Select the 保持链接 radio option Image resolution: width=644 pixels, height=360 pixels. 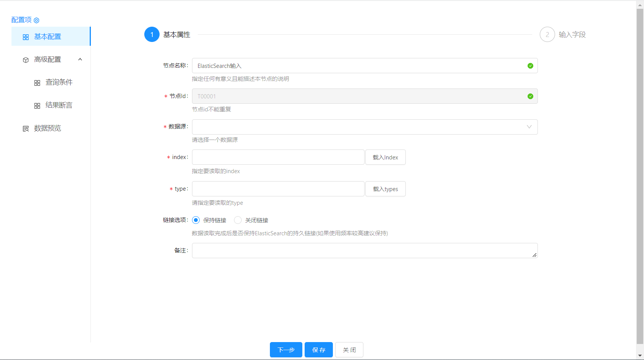pyautogui.click(x=196, y=220)
